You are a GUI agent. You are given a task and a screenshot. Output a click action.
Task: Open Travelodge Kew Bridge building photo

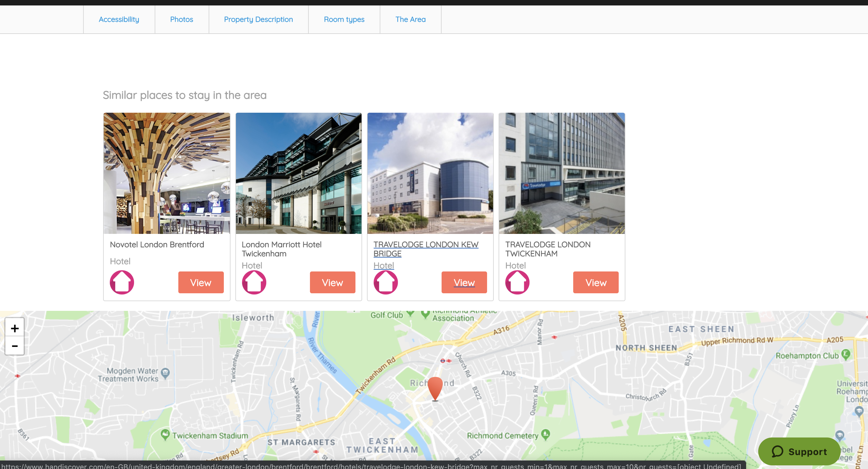pos(430,173)
